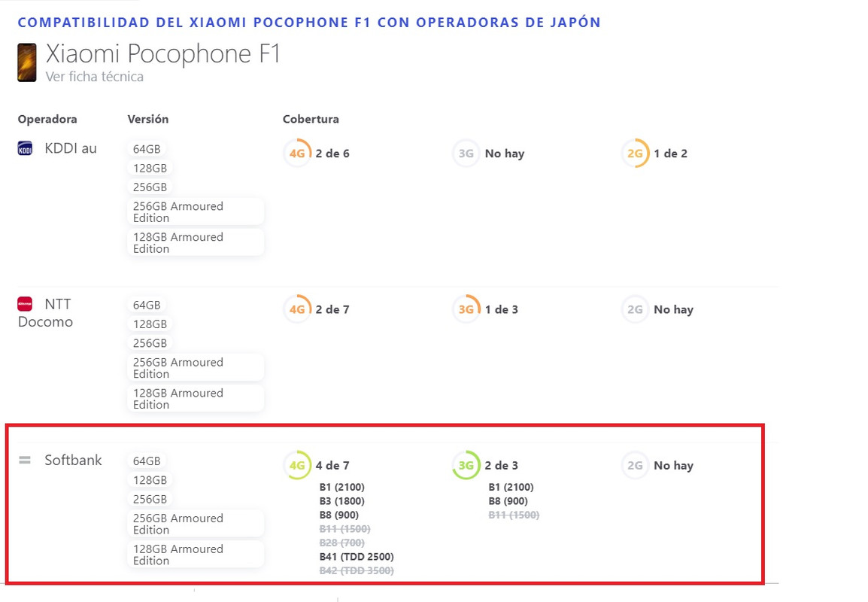Click the '1 de 3' Docomo 3G text
Image resolution: width=868 pixels, height=602 pixels.
502,309
